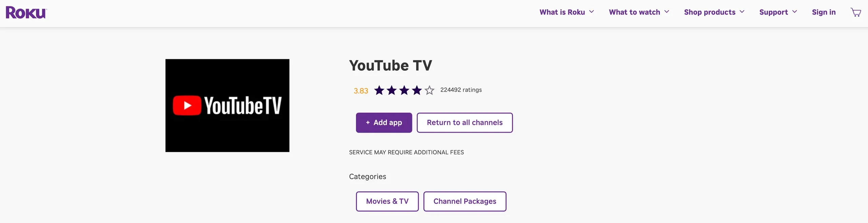Image resolution: width=868 pixels, height=223 pixels.
Task: Open the What to watch menu
Action: pyautogui.click(x=638, y=12)
